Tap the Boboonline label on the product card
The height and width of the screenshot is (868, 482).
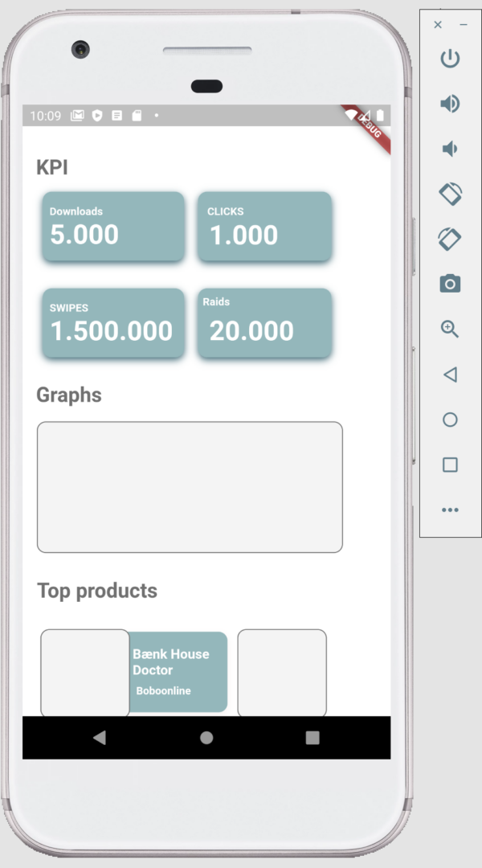163,690
